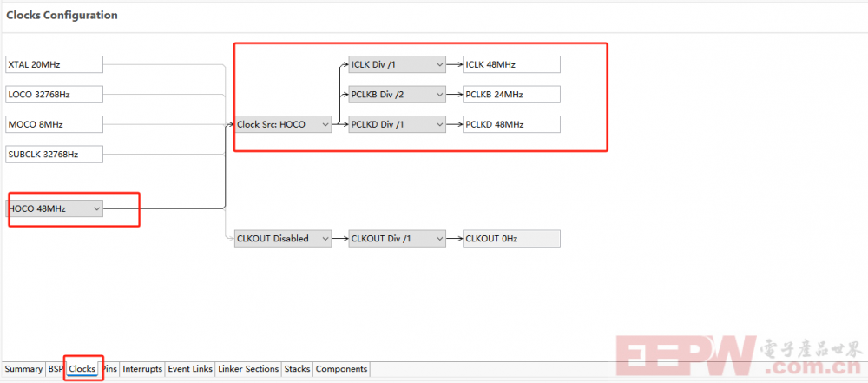
Task: Switch to the Summary tab
Action: [x=23, y=368]
